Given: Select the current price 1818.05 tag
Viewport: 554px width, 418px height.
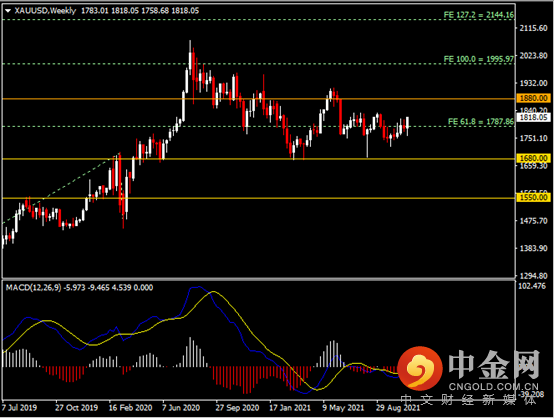Looking at the screenshot, I should click(534, 117).
